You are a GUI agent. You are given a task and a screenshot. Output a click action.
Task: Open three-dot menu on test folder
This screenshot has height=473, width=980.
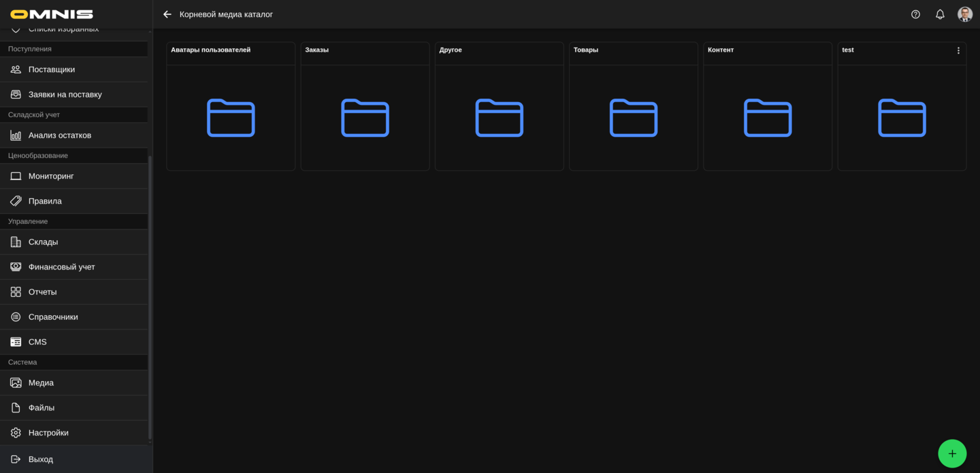click(x=958, y=50)
